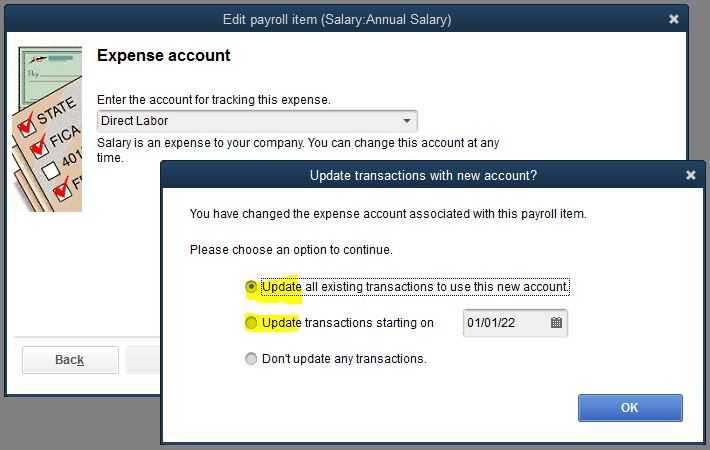Click the Expense account heading
This screenshot has width=710, height=450.
click(164, 56)
